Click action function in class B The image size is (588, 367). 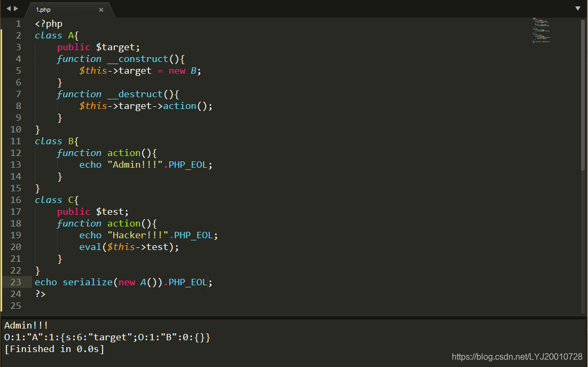(124, 153)
